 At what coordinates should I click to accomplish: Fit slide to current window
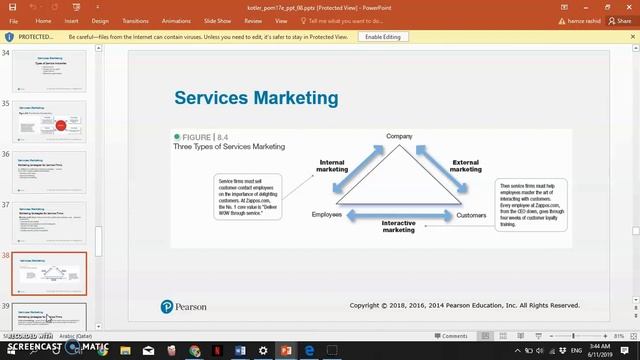(633, 336)
